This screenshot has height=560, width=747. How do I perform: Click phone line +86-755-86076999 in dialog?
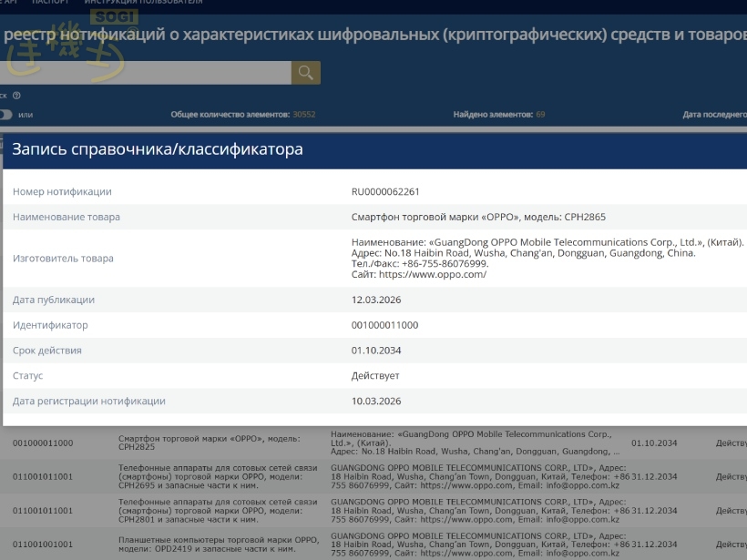point(420,263)
